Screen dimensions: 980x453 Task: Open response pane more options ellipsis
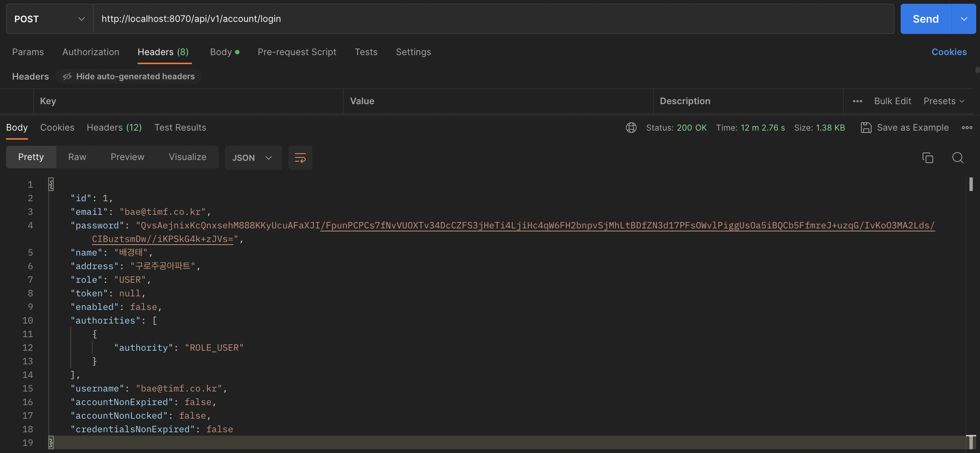[x=967, y=128]
